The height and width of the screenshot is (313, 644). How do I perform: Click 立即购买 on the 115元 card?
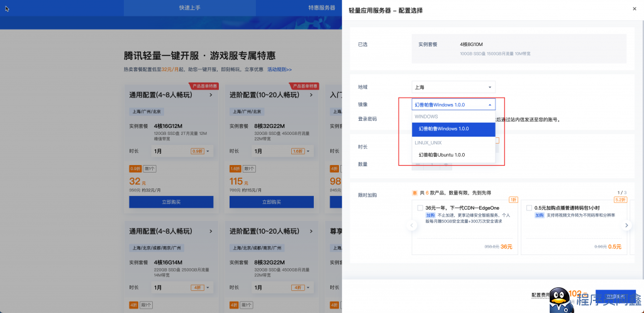click(x=272, y=202)
